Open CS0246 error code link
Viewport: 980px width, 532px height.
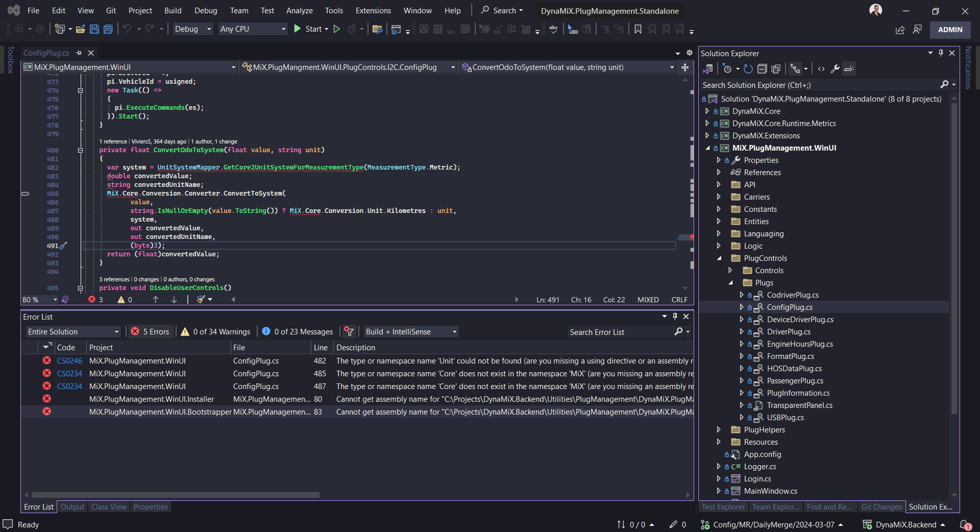pyautogui.click(x=69, y=361)
